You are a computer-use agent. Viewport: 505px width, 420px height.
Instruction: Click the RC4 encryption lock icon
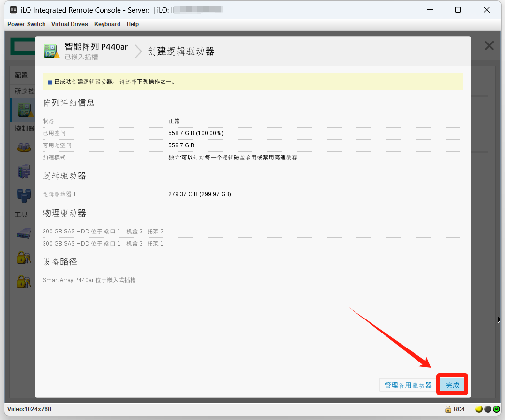448,409
